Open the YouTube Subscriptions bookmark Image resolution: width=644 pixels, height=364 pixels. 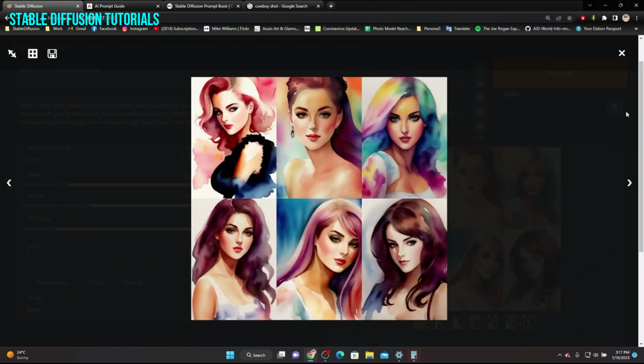tap(176, 28)
